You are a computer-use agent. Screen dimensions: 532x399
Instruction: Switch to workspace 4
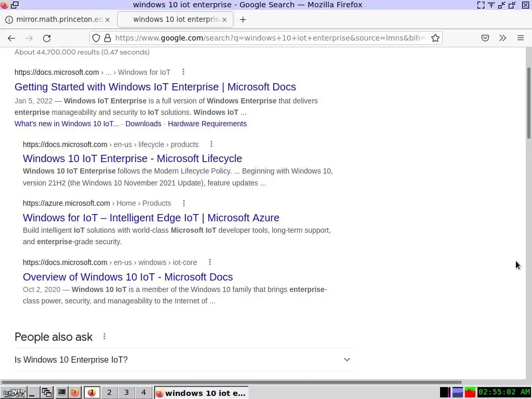[x=143, y=393]
